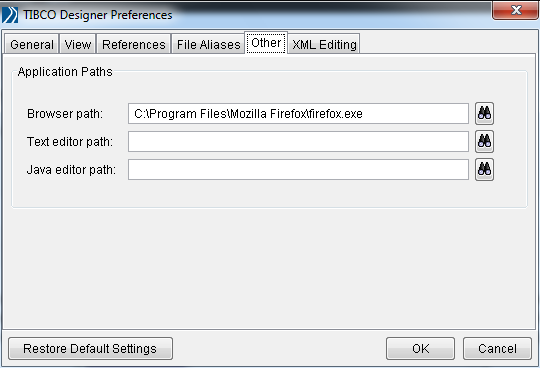Focus the empty Text editor path field

(298, 141)
